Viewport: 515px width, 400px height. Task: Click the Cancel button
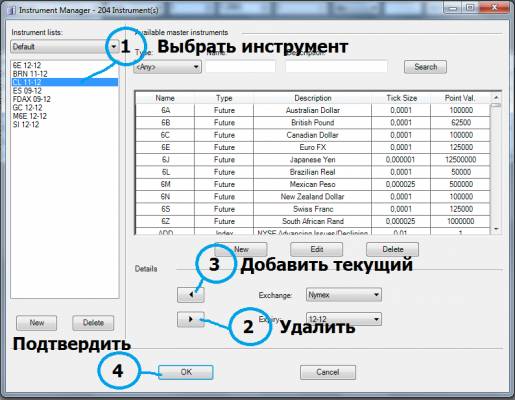point(328,372)
